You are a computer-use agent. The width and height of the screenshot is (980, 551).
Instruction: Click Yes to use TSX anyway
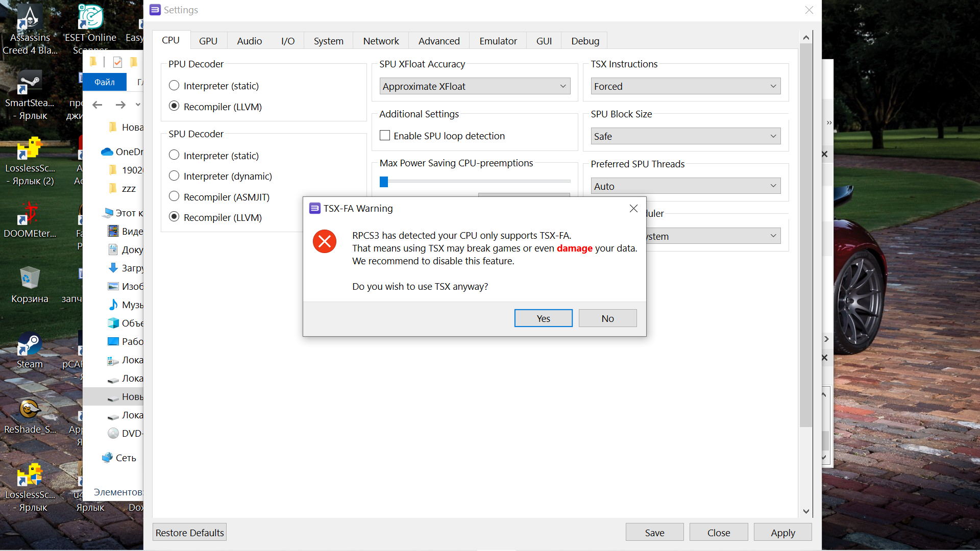tap(543, 318)
